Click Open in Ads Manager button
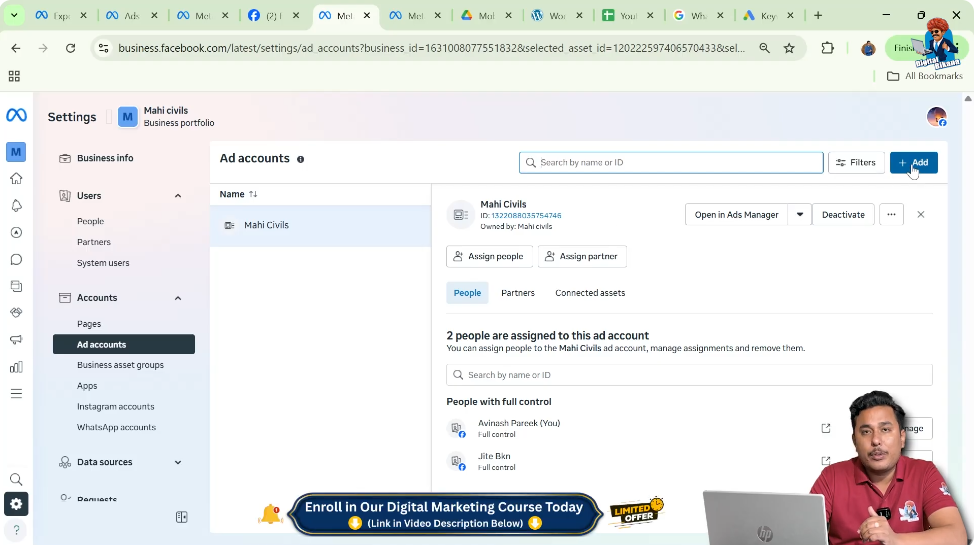 [736, 215]
